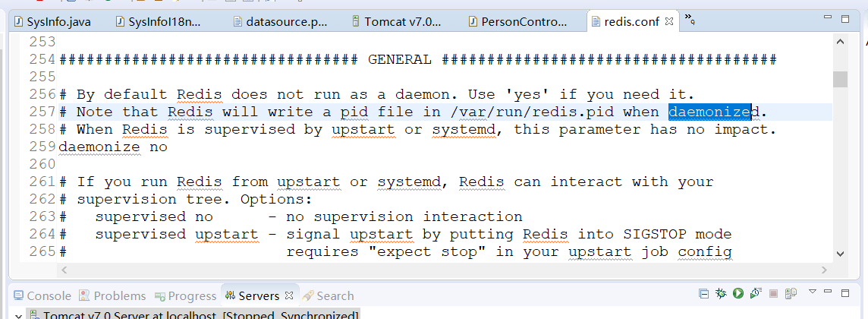This screenshot has width=868, height=319.
Task: Open the Problems view tab
Action: point(112,295)
